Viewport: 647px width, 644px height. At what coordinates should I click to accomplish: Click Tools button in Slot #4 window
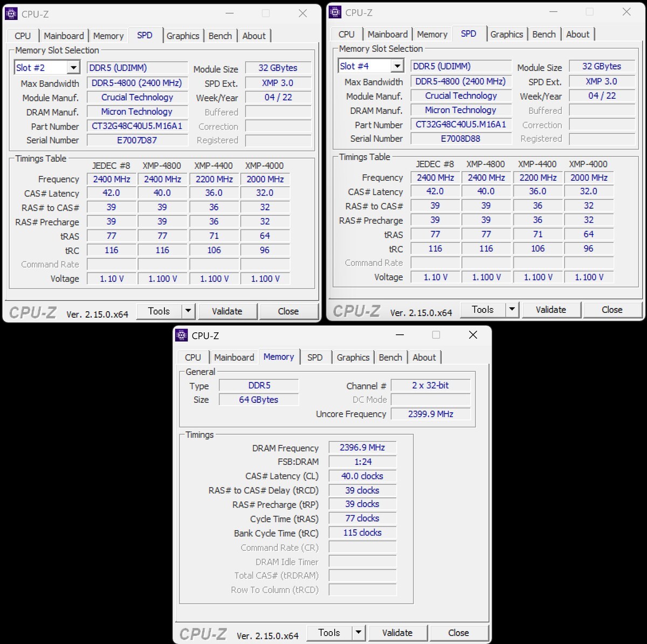(483, 309)
